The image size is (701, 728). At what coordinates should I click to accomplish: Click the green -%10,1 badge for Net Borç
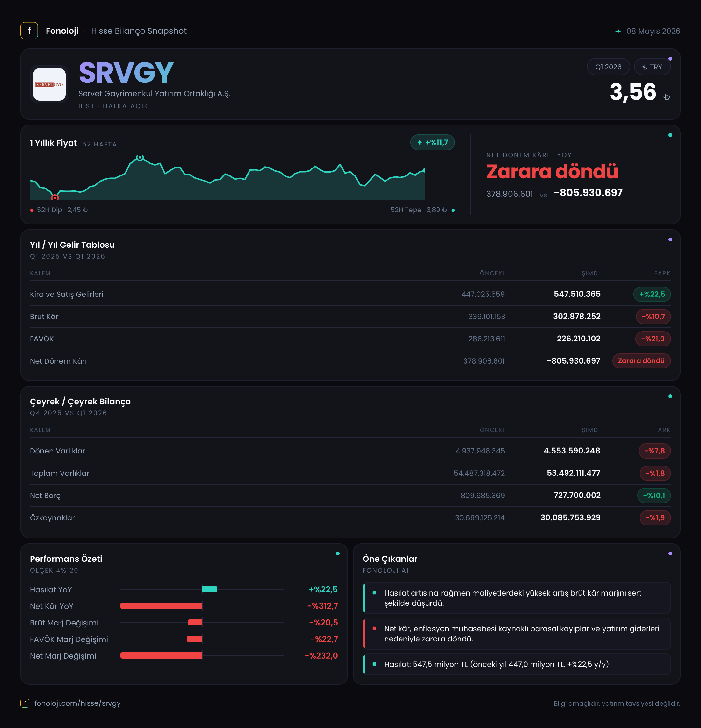[654, 496]
